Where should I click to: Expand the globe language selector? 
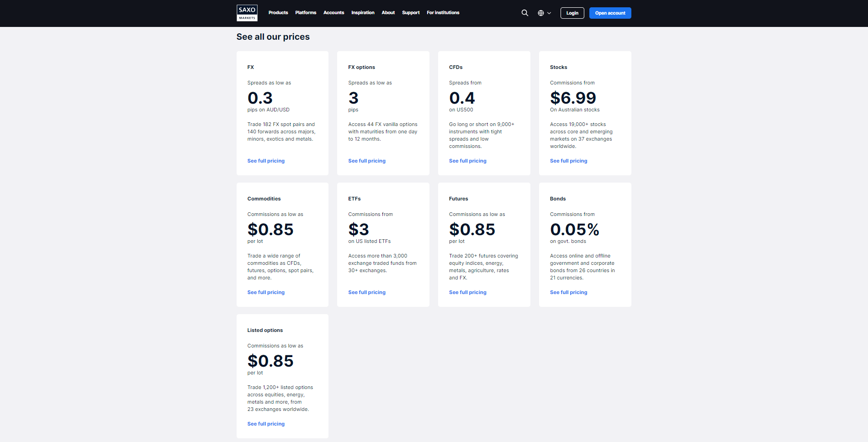click(x=544, y=13)
